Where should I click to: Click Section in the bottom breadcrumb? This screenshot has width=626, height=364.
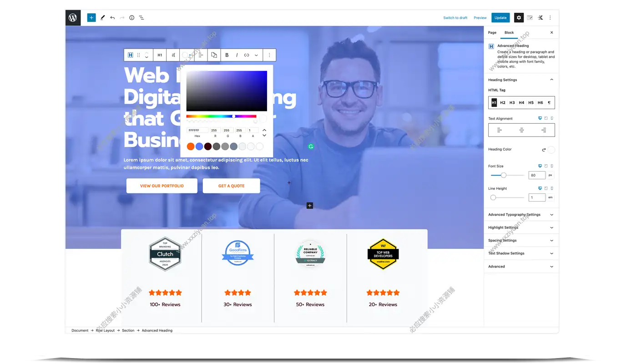pos(128,330)
